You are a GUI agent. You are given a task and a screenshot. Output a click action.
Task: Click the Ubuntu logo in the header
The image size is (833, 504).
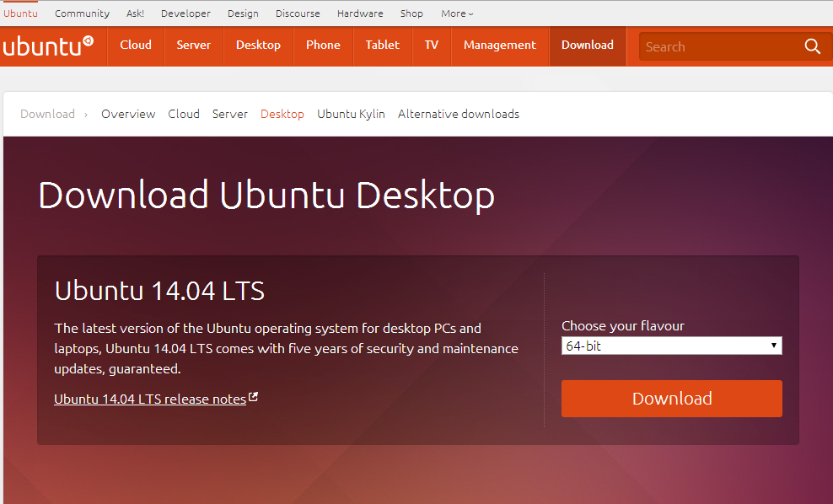pos(48,46)
